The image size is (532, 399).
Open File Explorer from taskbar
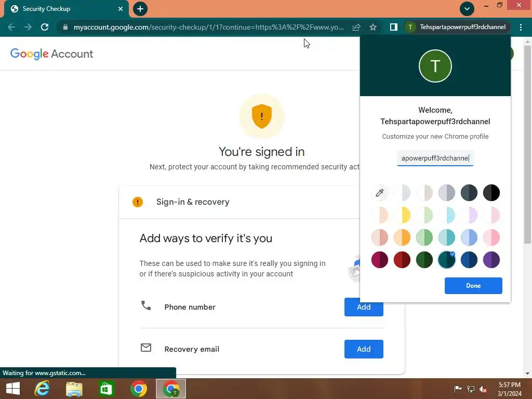click(74, 389)
